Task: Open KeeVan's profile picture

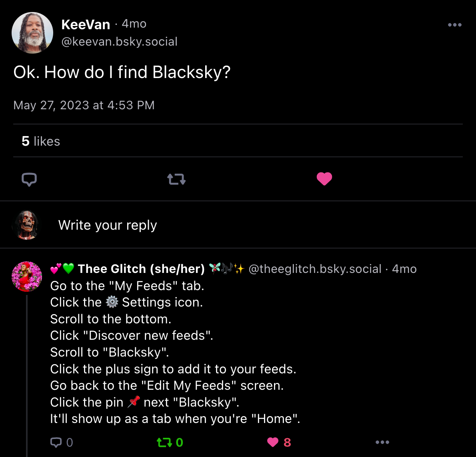Action: [32, 33]
